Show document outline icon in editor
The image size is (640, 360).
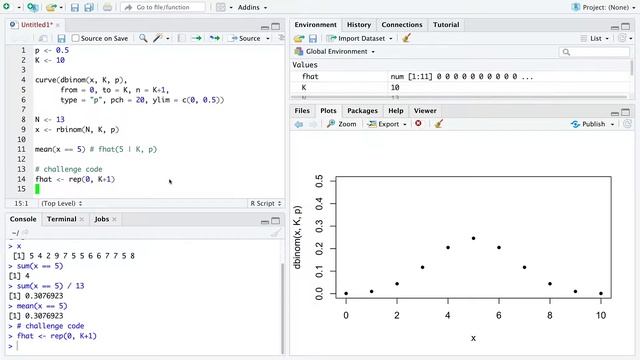[281, 38]
